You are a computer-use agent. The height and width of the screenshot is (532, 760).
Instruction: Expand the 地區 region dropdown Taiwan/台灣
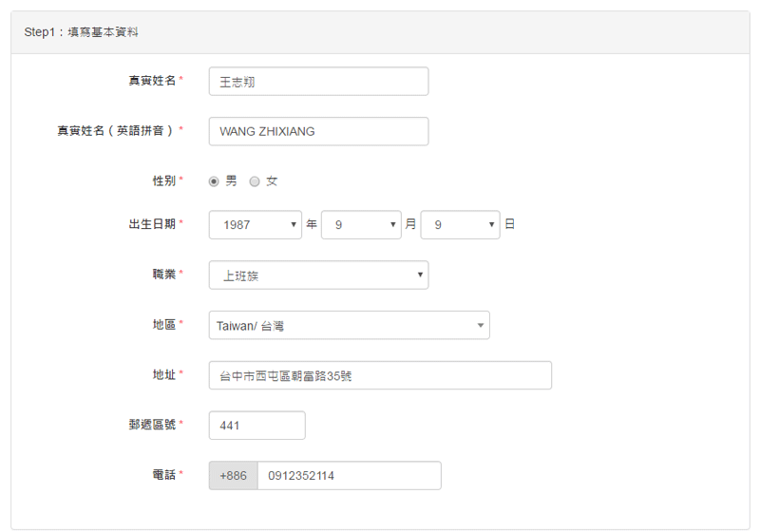349,325
